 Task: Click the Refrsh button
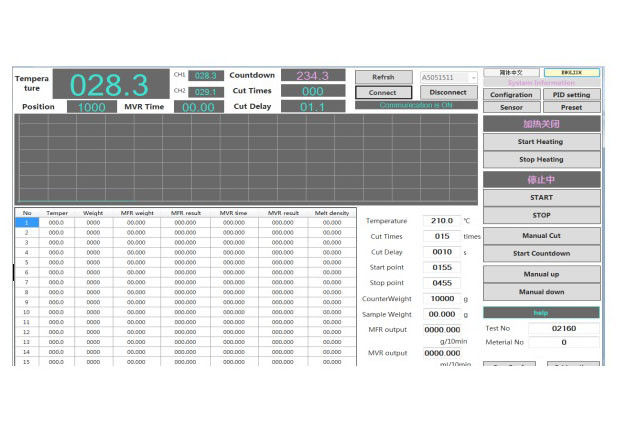pyautogui.click(x=382, y=77)
